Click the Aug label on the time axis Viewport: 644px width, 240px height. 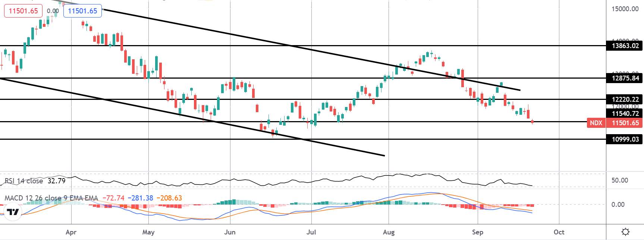point(389,232)
